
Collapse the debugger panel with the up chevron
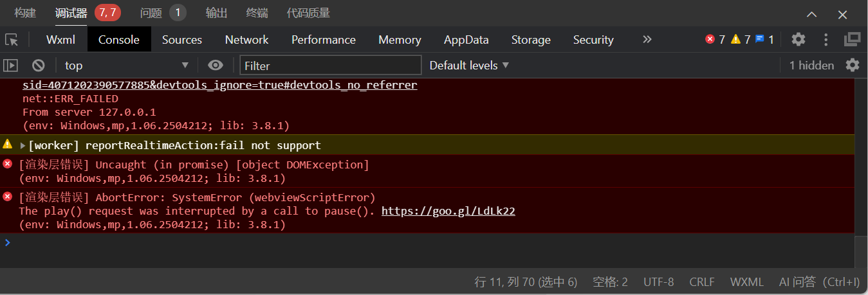pyautogui.click(x=812, y=14)
